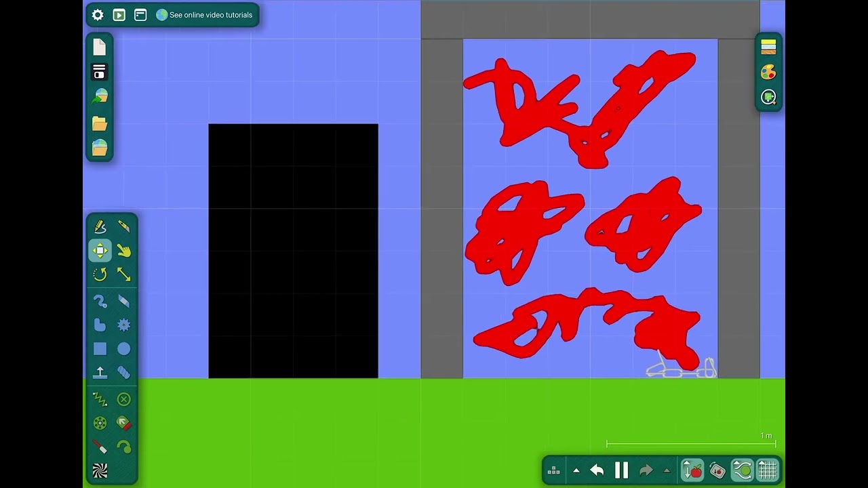
Task: Select the Fixate tool
Action: 123,399
